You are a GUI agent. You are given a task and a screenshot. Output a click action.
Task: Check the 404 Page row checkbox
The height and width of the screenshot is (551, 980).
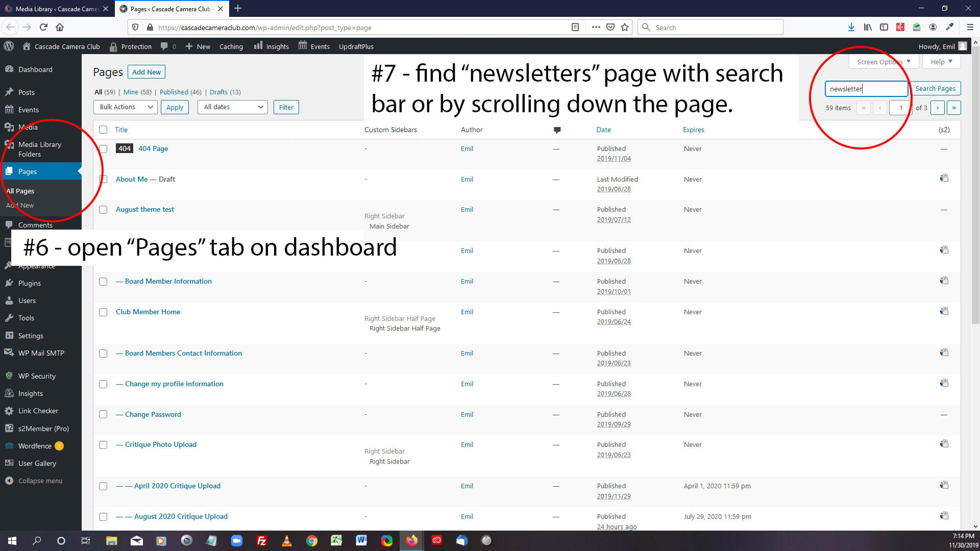(103, 149)
